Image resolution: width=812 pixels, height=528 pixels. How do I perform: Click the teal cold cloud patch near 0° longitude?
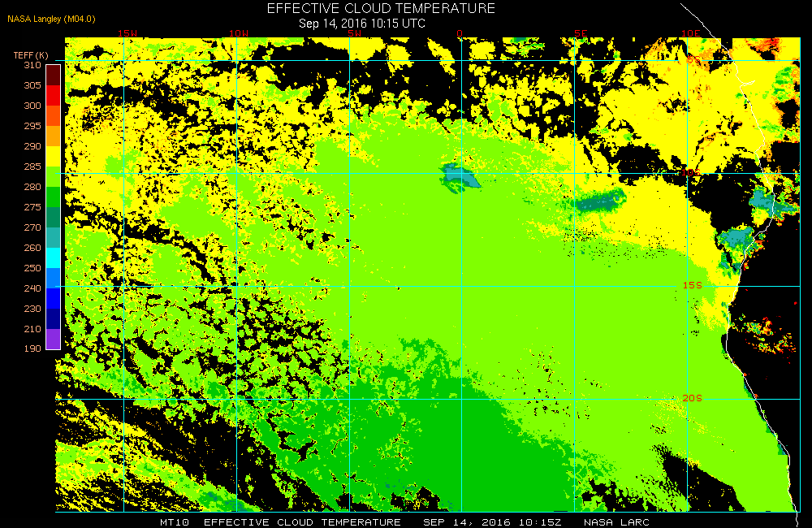[x=459, y=177]
